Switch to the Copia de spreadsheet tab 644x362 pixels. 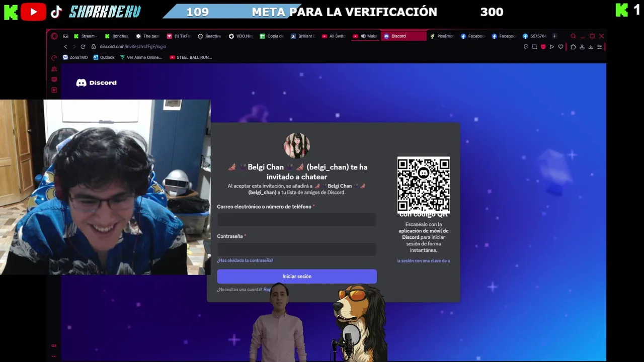[272, 36]
